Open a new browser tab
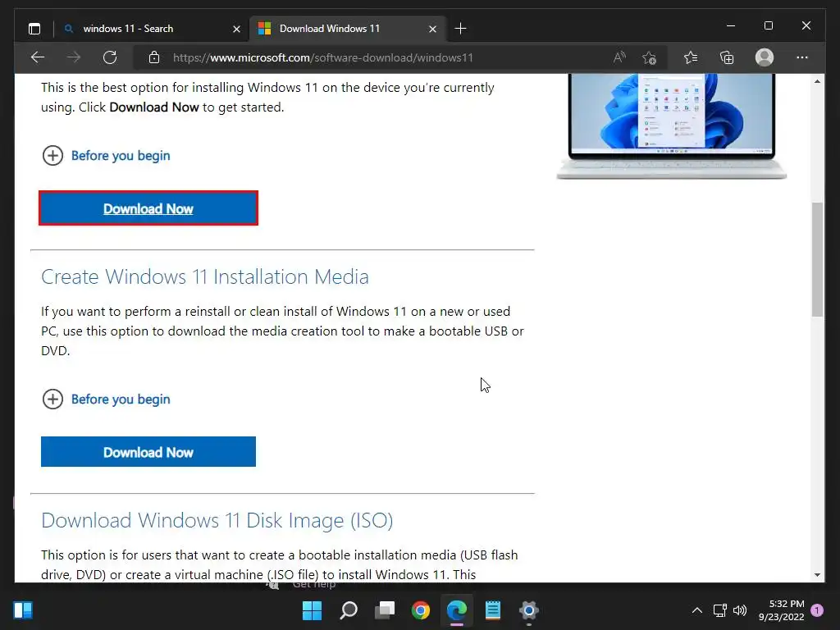840x630 pixels. point(460,29)
